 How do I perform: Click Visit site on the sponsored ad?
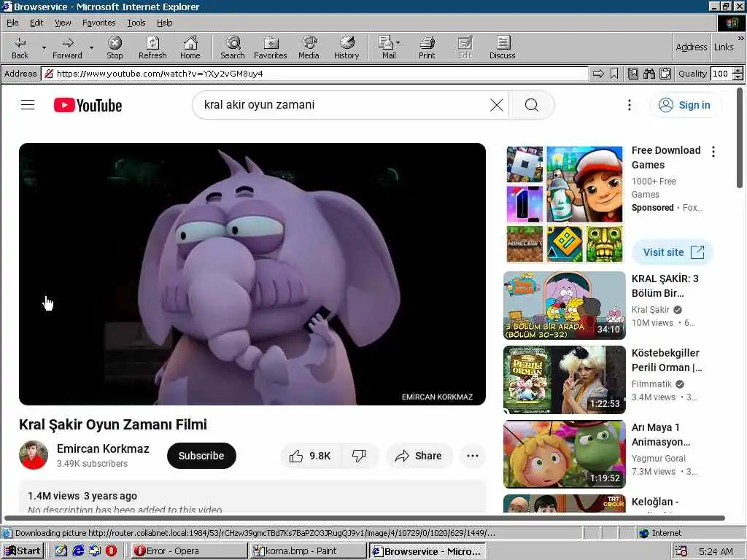pos(673,252)
